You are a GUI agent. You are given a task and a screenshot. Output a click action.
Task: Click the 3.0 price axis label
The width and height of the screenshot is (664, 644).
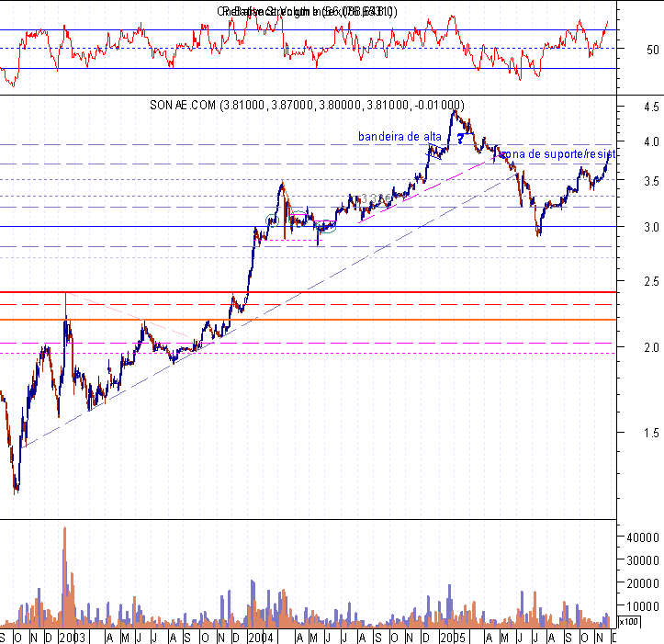[x=651, y=227]
